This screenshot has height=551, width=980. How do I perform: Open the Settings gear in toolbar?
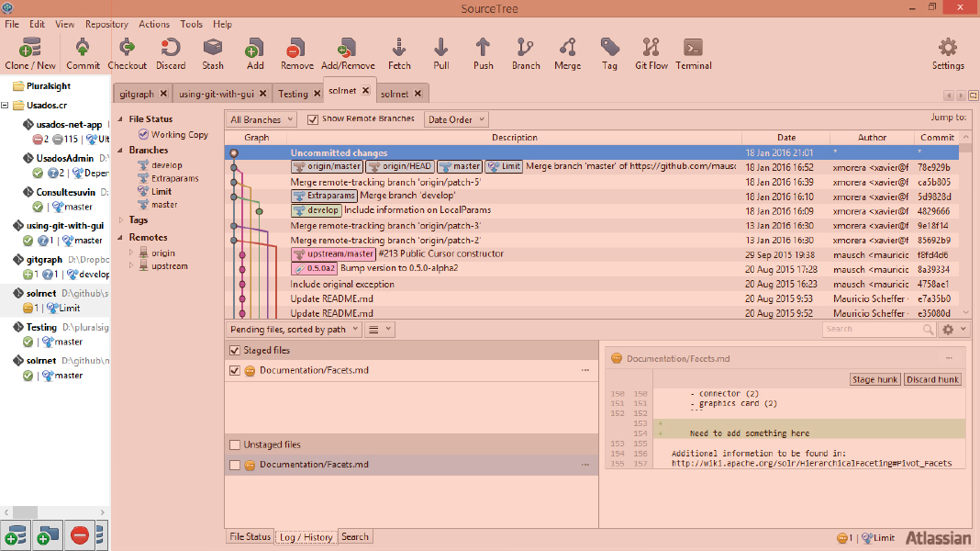pos(948,53)
